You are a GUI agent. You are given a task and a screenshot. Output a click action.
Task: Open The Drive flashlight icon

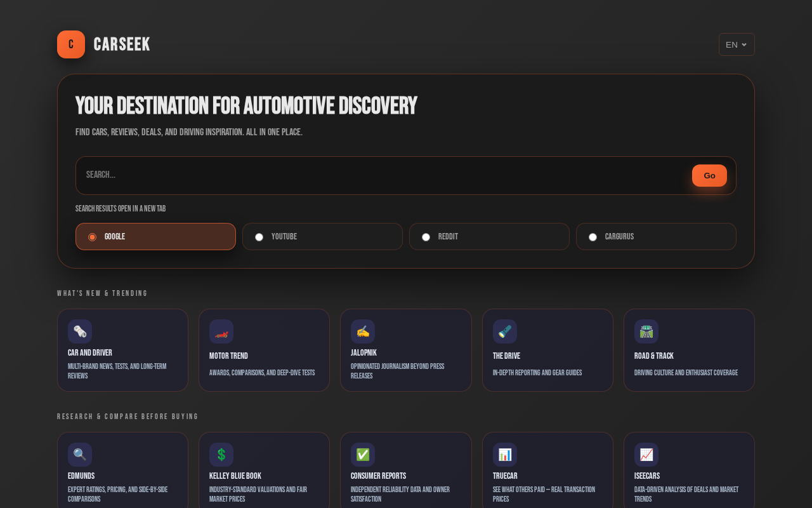[505, 331]
